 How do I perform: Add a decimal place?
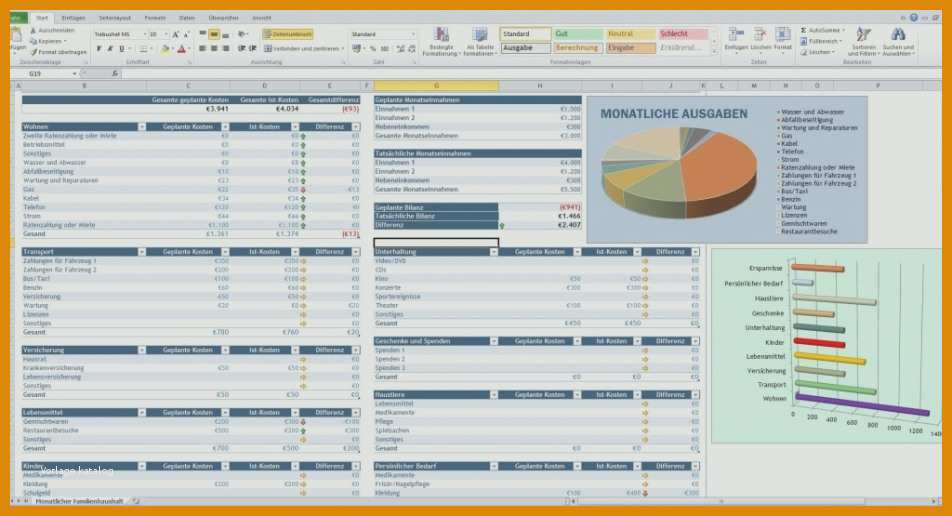(x=401, y=49)
